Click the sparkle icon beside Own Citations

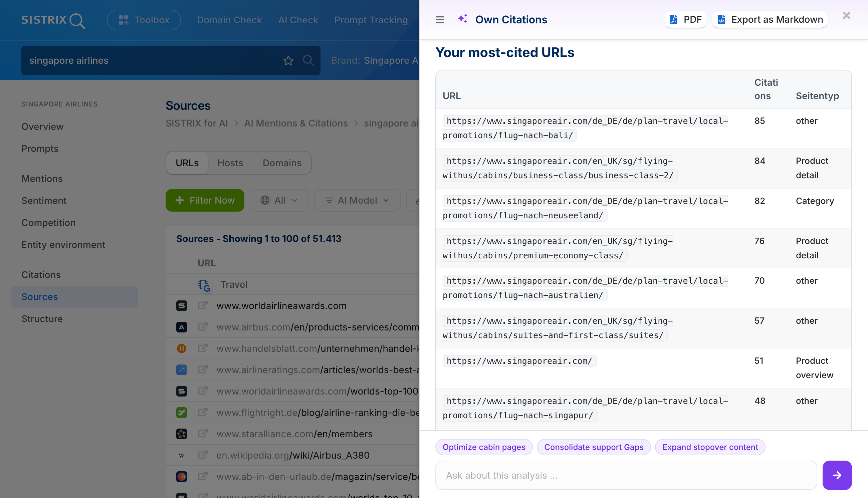(463, 19)
